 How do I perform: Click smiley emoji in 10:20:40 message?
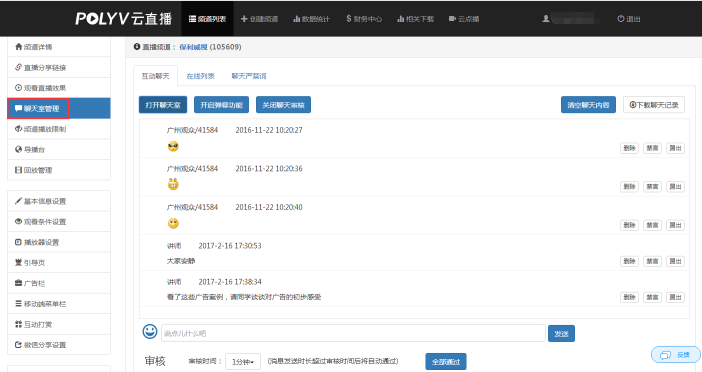click(x=173, y=223)
